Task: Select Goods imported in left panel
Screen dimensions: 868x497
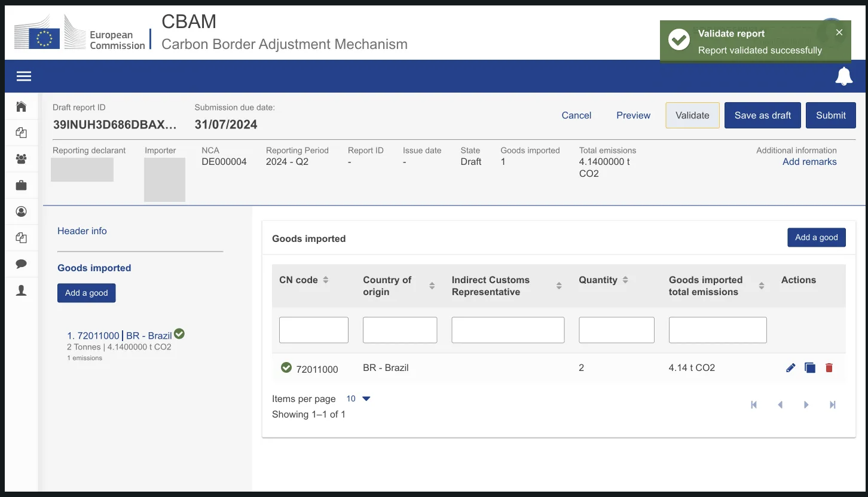Action: click(x=94, y=268)
